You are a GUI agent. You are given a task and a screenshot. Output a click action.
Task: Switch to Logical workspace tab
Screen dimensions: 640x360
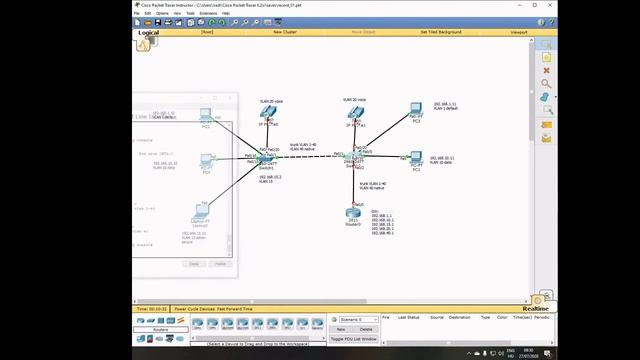click(x=149, y=33)
